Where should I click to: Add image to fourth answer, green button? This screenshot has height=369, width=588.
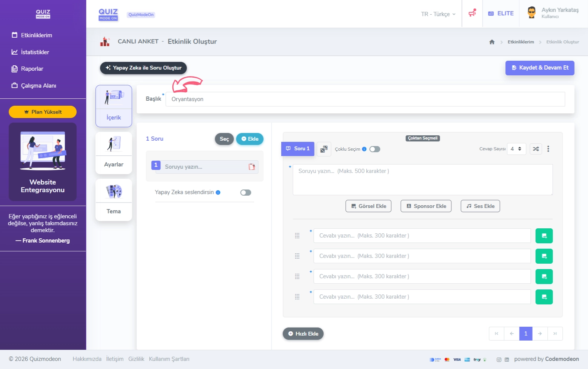pos(544,297)
